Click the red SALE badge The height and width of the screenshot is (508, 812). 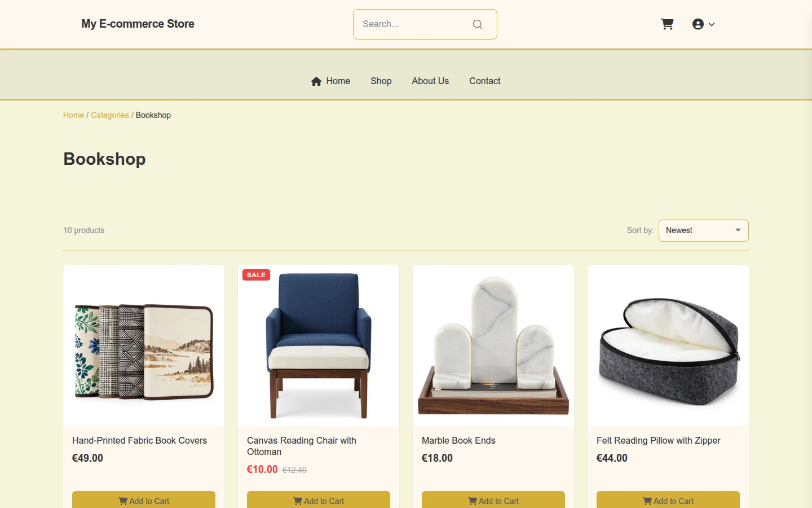click(256, 275)
